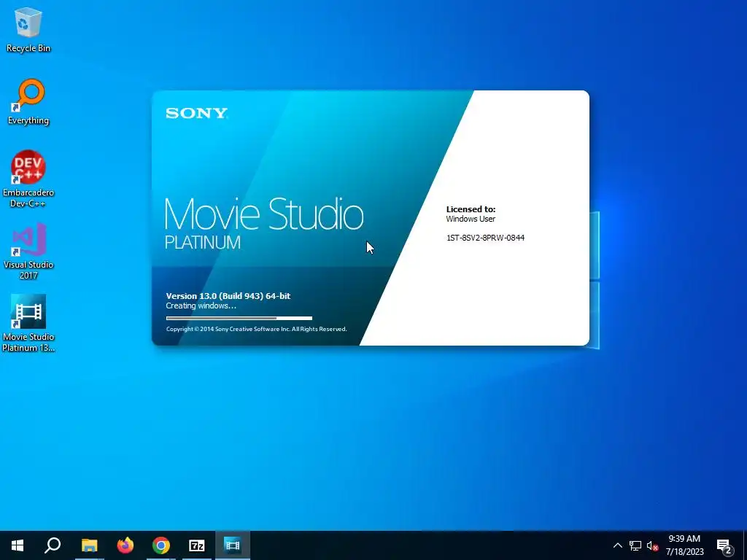Select the Visual Studio 2017 desktop shortcut
The image size is (747, 560).
point(28,251)
